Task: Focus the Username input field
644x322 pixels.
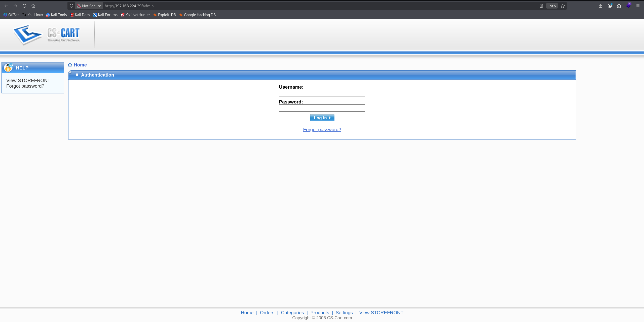Action: pos(322,93)
